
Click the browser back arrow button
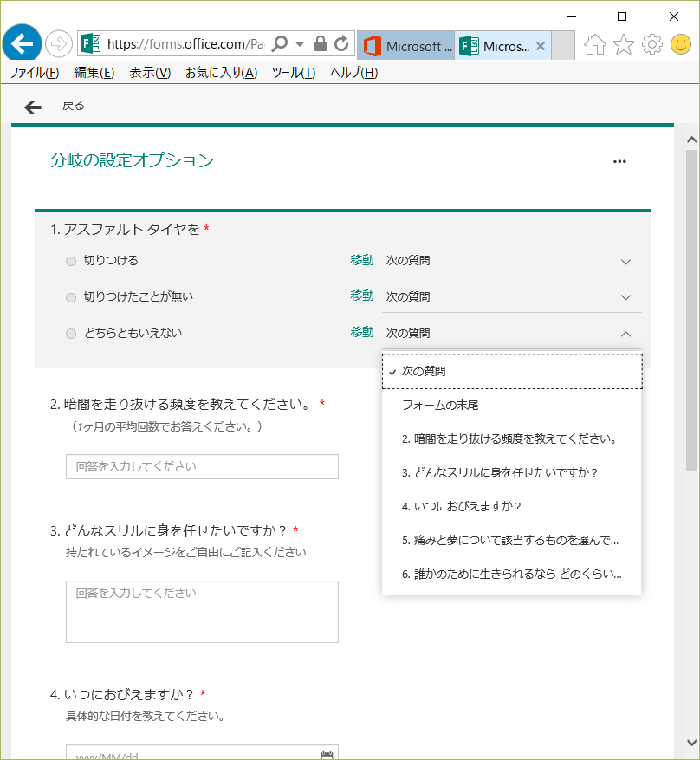(23, 43)
